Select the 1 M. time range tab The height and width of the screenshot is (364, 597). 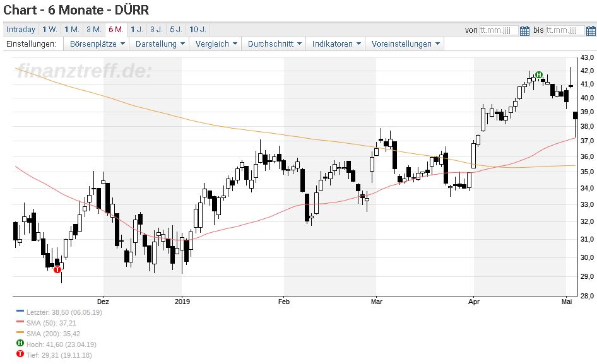coord(71,29)
